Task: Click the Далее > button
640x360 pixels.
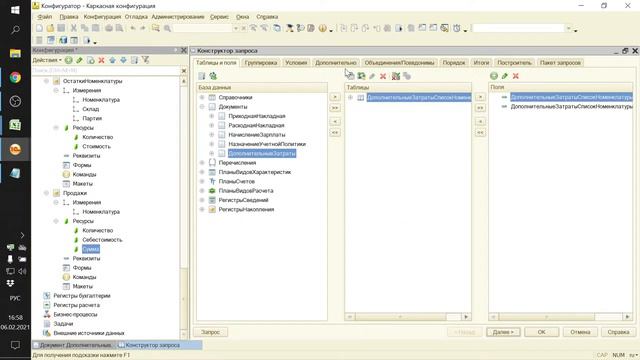Action: click(x=503, y=332)
